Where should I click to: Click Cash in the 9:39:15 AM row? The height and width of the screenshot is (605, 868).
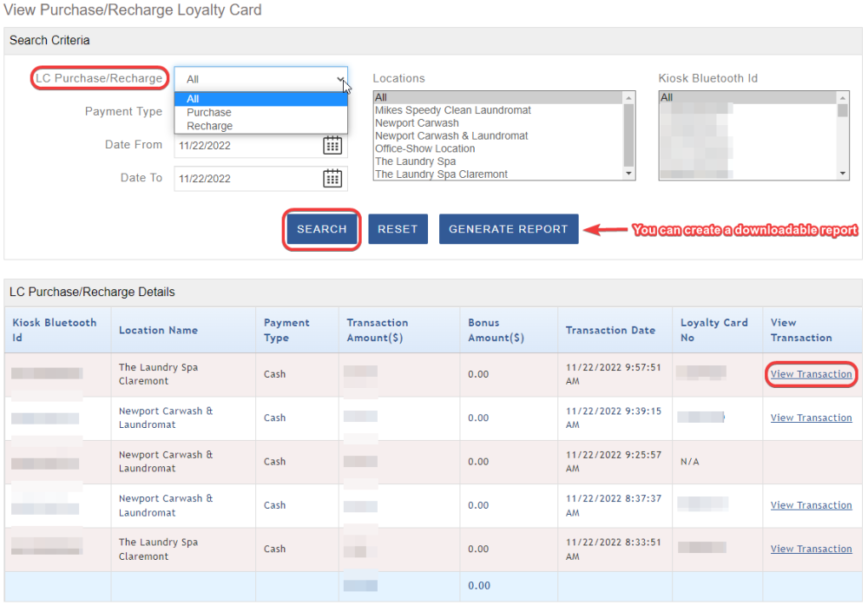point(274,418)
